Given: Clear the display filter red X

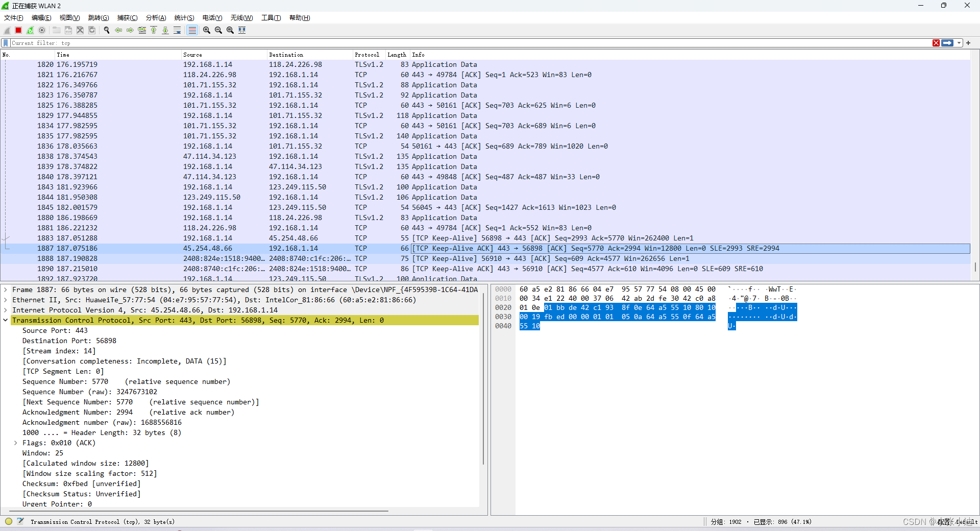Looking at the screenshot, I should click(x=936, y=43).
